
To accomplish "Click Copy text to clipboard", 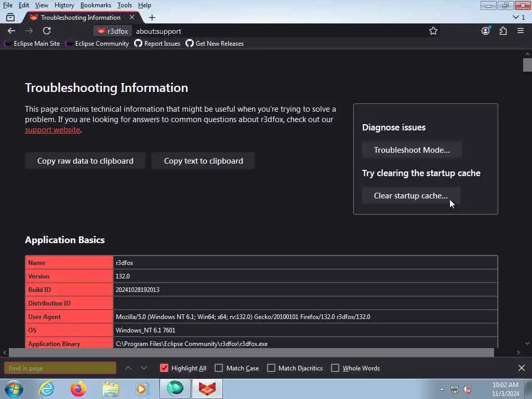I will point(203,161).
